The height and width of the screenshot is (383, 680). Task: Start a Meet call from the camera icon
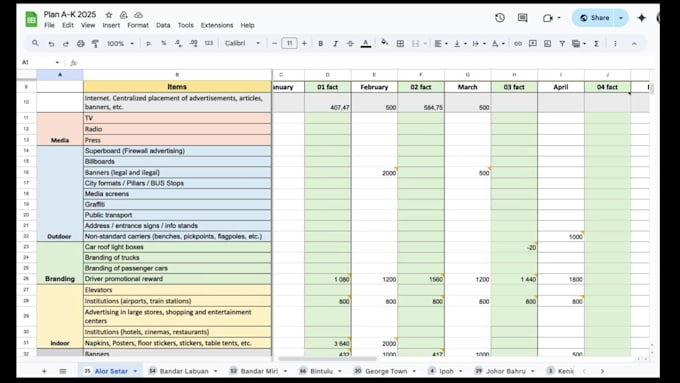(548, 18)
